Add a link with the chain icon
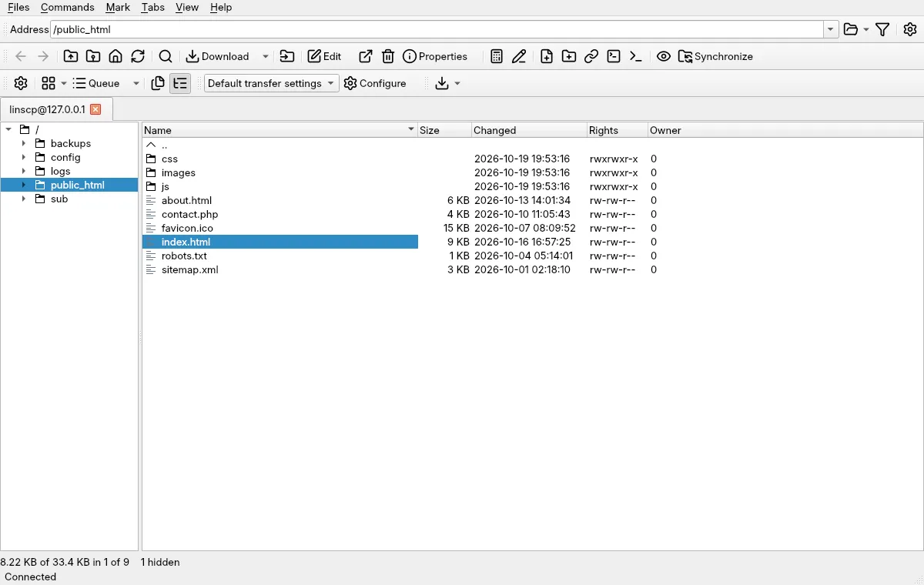This screenshot has height=585, width=924. 591,56
